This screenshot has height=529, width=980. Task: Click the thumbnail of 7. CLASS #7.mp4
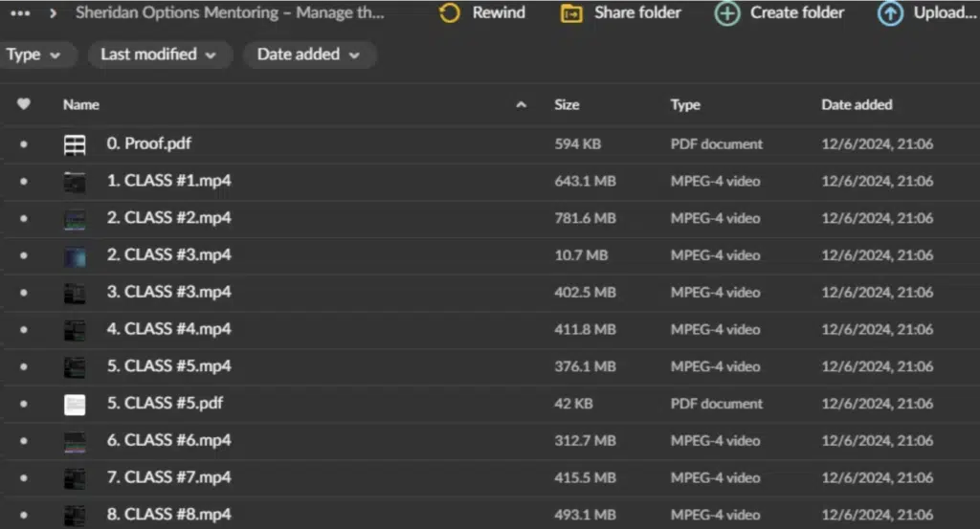pyautogui.click(x=75, y=479)
